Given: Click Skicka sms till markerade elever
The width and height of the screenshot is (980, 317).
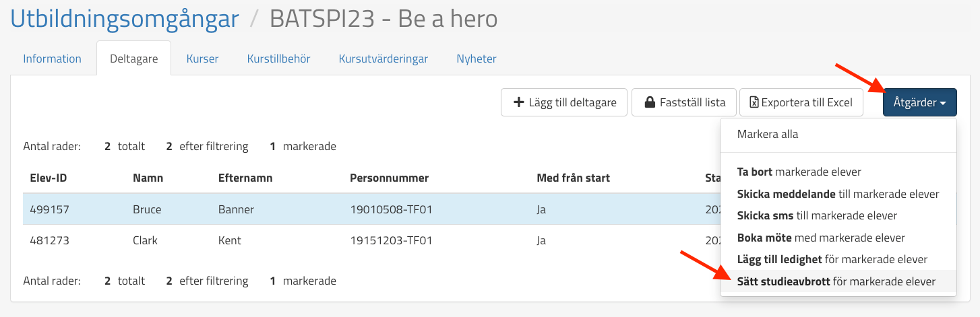Looking at the screenshot, I should click(817, 215).
